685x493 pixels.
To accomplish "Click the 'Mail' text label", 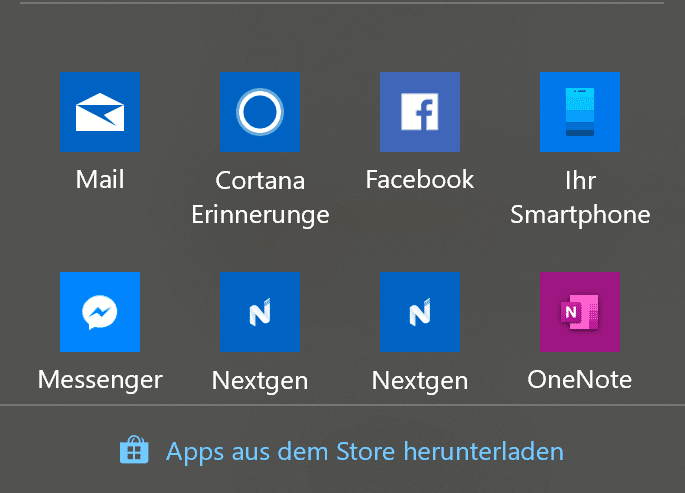I will pos(100,179).
